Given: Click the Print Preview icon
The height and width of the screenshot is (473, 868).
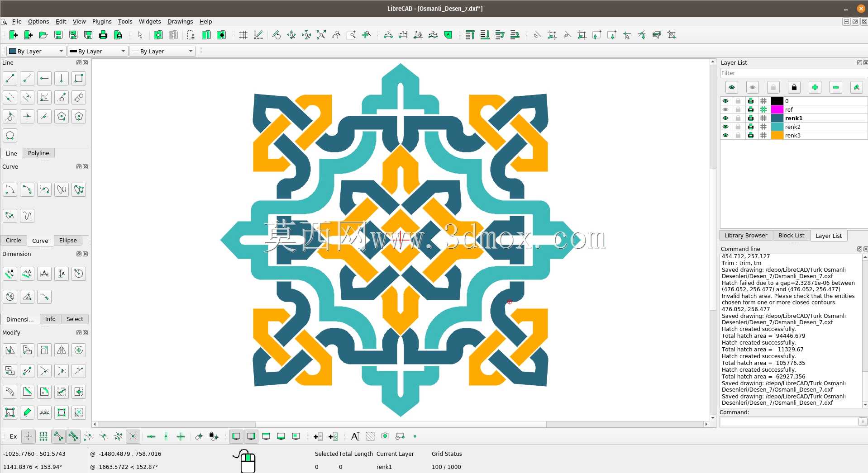Looking at the screenshot, I should (118, 35).
